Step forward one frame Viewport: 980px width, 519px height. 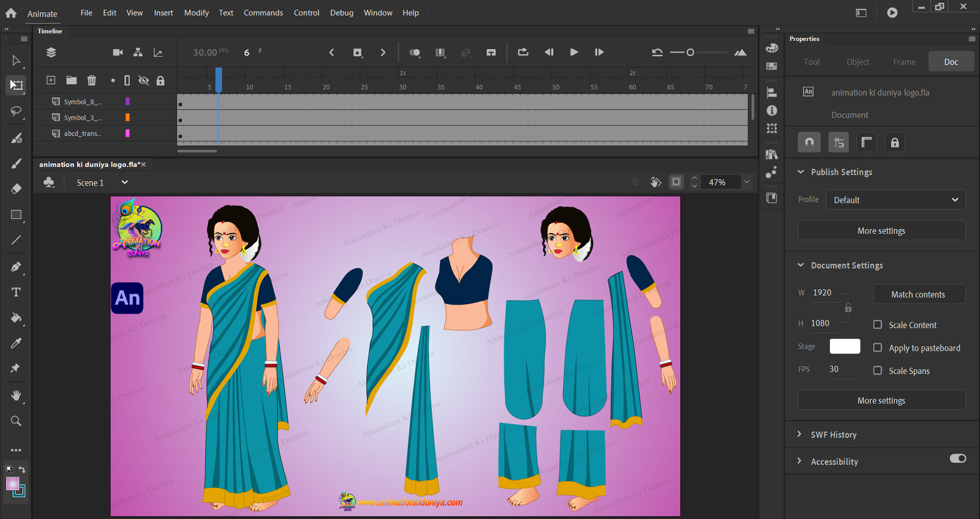pyautogui.click(x=599, y=52)
